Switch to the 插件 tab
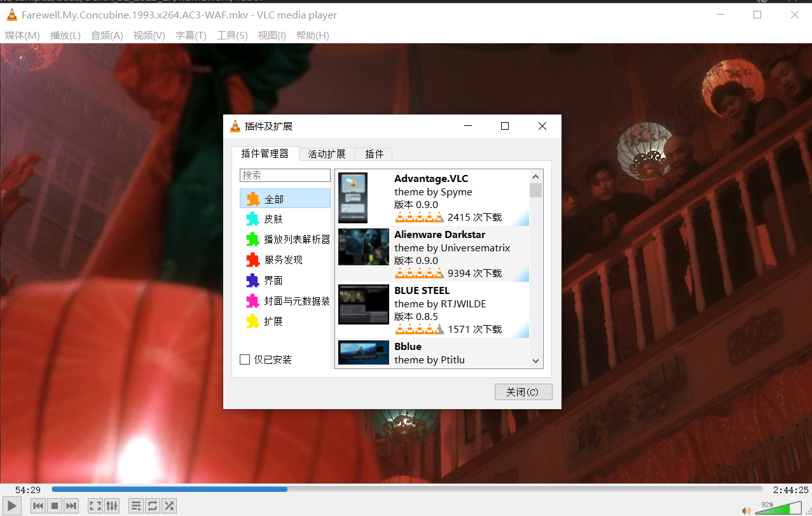 click(x=374, y=154)
